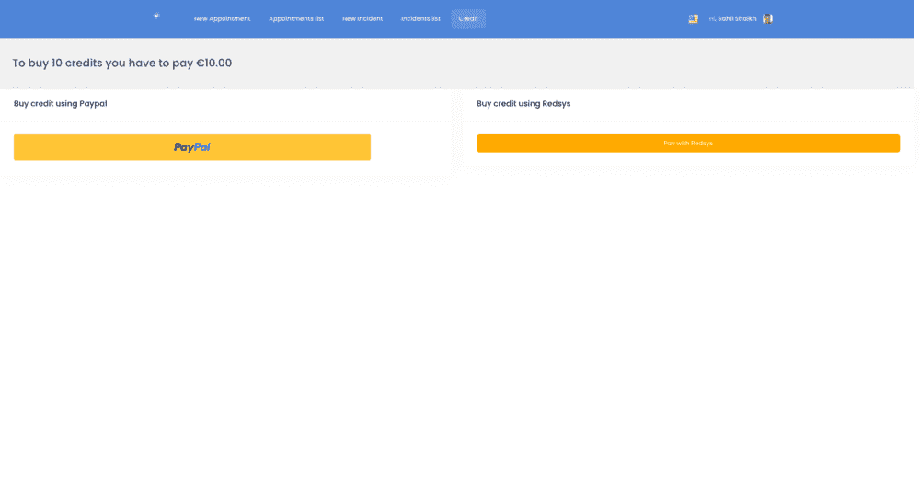Click the user avatar icon
Screen dimensions: 920x485
coord(767,19)
